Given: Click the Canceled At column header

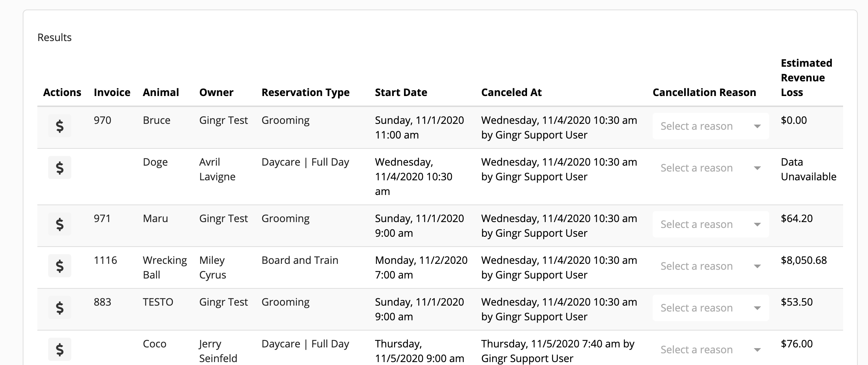Looking at the screenshot, I should [511, 92].
